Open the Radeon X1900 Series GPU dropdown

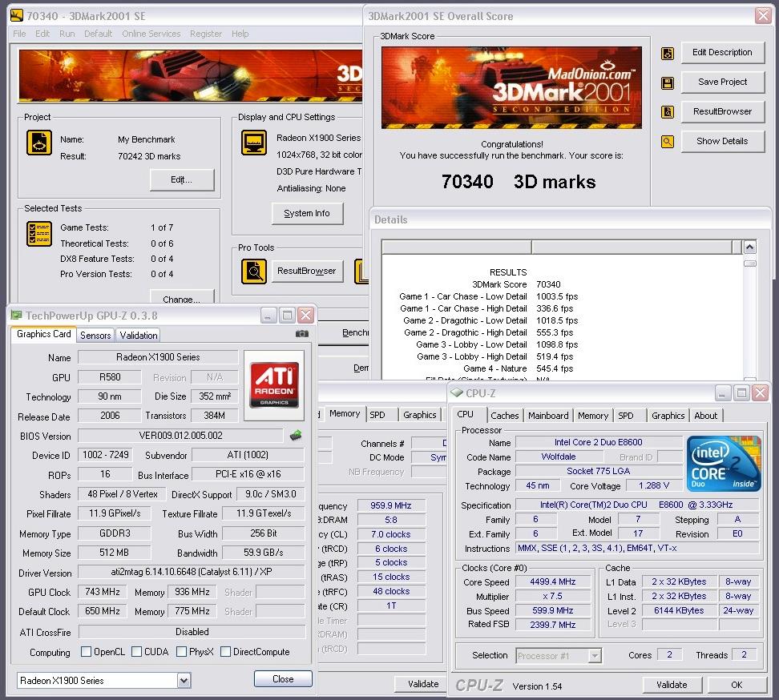pos(184,680)
